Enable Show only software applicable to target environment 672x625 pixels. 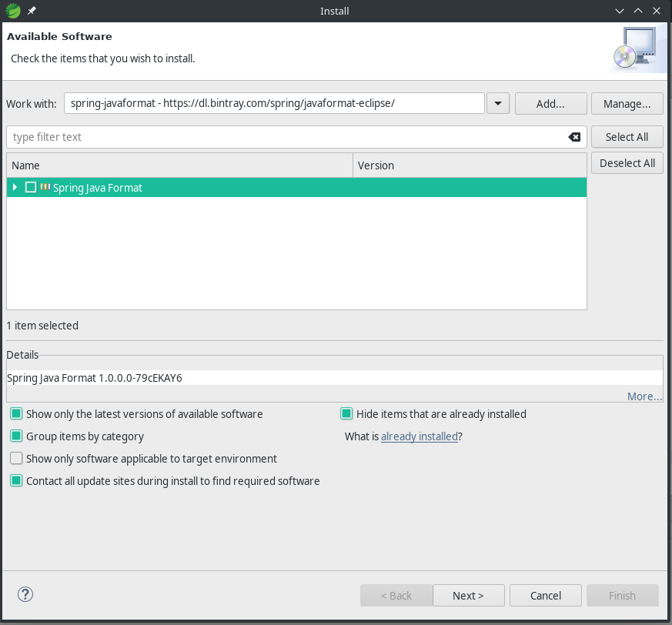coord(16,458)
